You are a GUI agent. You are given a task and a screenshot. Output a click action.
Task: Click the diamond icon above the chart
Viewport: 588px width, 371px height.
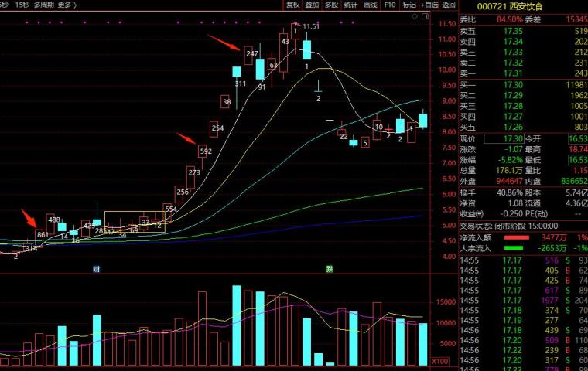415,16
